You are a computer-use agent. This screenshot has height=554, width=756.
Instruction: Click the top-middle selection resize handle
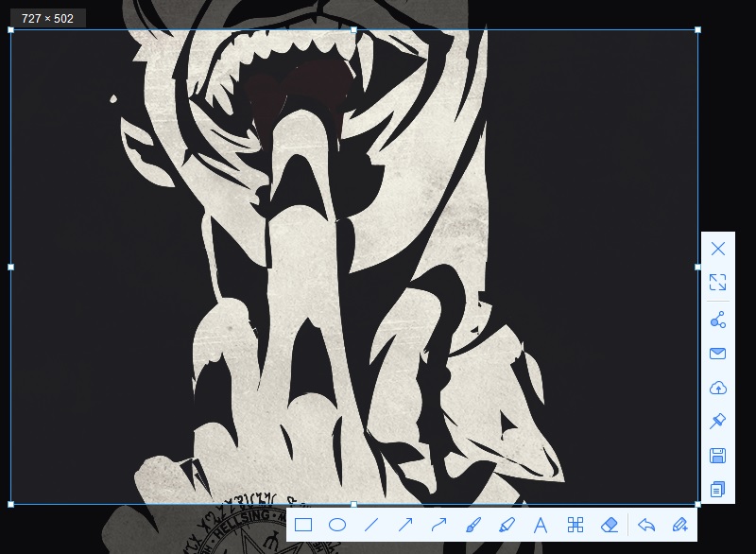353,30
